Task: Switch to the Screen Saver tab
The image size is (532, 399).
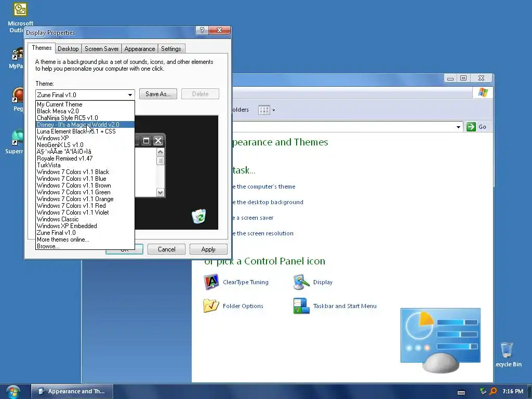Action: click(101, 49)
